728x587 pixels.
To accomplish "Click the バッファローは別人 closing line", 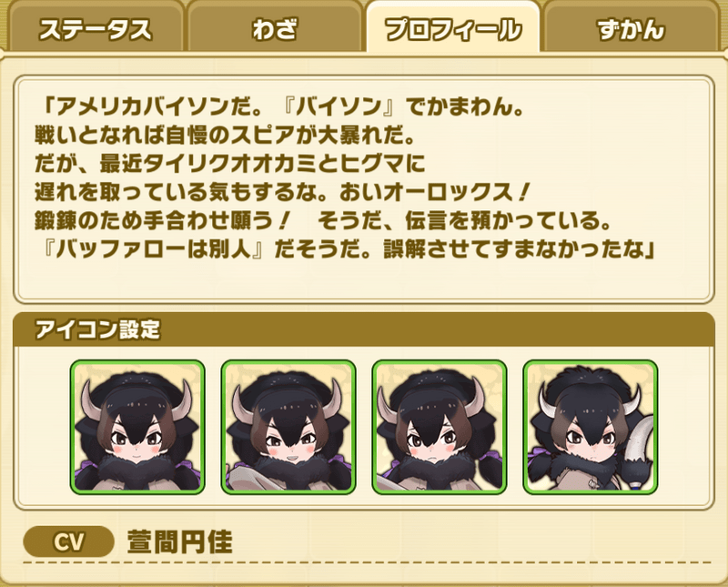I will pos(347,250).
